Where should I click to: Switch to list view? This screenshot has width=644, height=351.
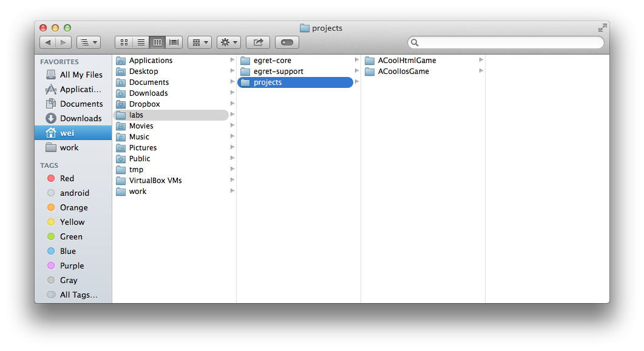(x=141, y=42)
